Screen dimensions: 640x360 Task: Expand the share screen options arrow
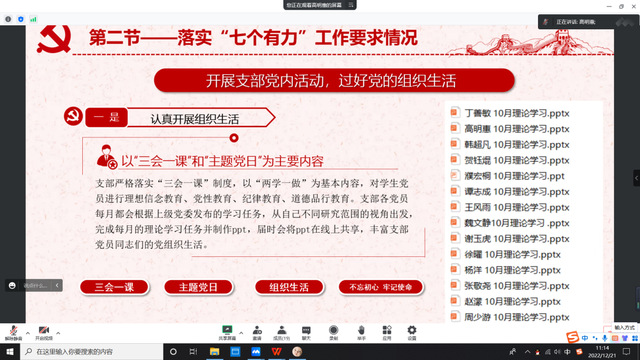[x=241, y=333]
